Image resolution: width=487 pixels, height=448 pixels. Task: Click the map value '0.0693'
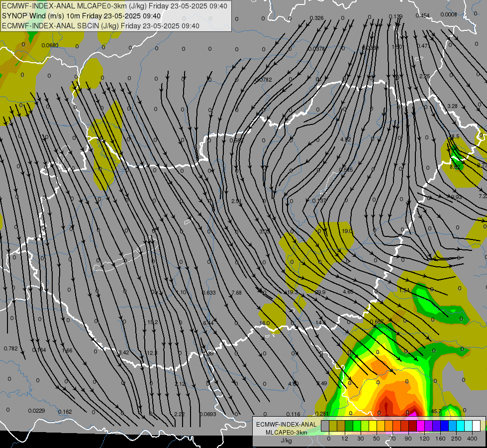pyautogui.click(x=208, y=414)
